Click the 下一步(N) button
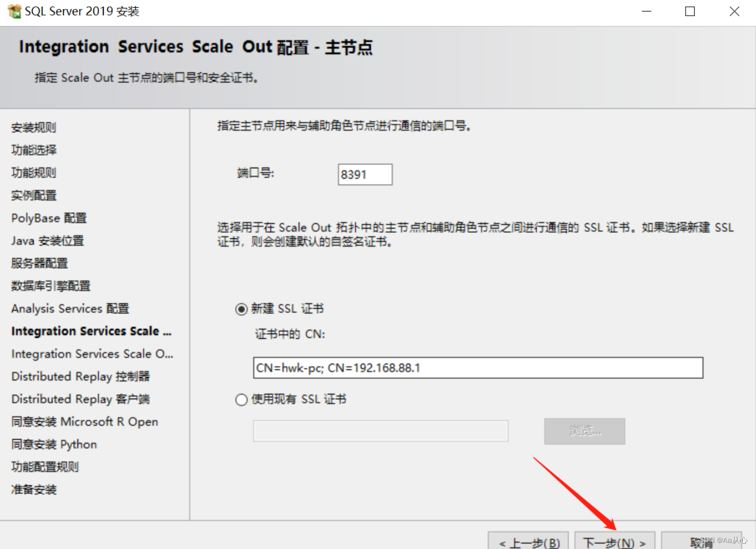The width and height of the screenshot is (756, 549). 614,541
